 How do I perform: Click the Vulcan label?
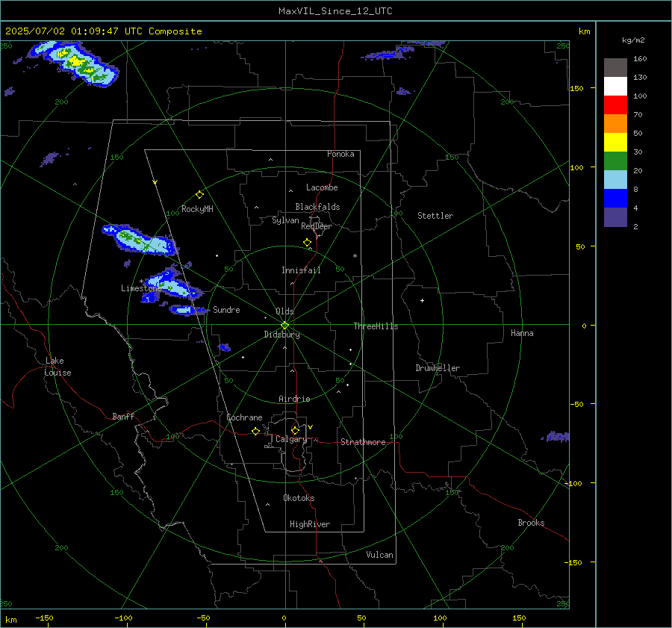[379, 555]
